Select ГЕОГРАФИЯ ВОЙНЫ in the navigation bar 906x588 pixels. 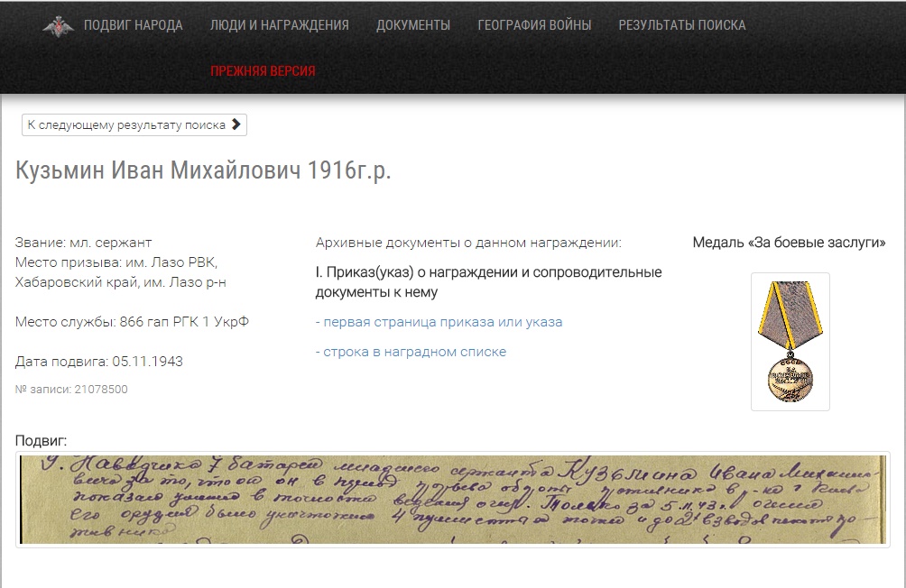pyautogui.click(x=534, y=25)
